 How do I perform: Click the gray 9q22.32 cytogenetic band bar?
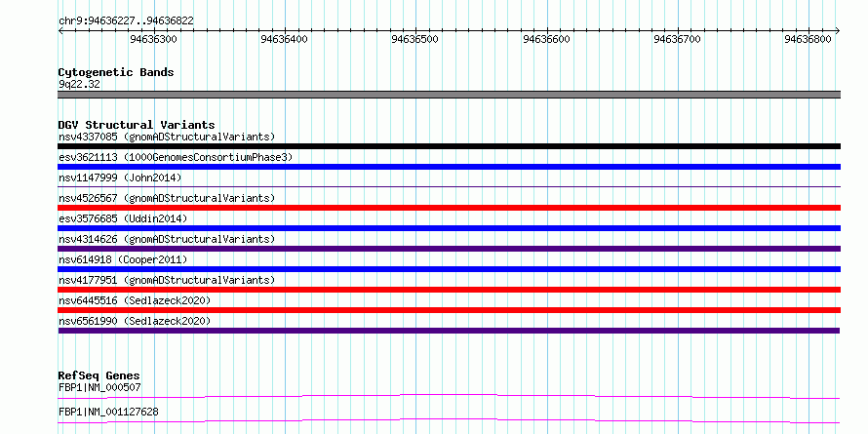(x=449, y=95)
